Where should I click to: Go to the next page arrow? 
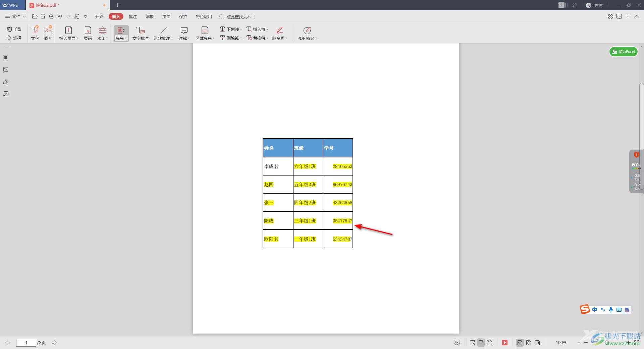pyautogui.click(x=54, y=343)
